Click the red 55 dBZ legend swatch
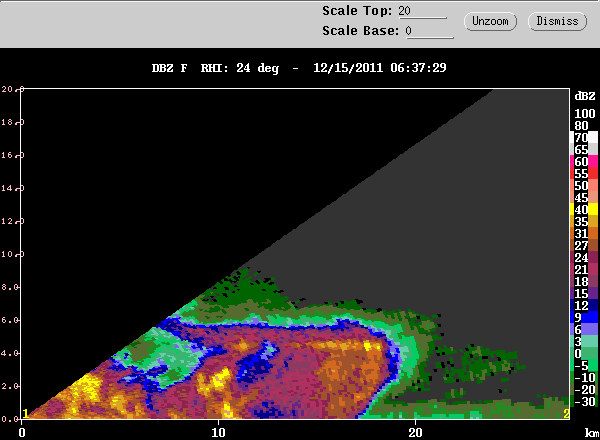Screen dimensions: 600x440 click(584, 173)
